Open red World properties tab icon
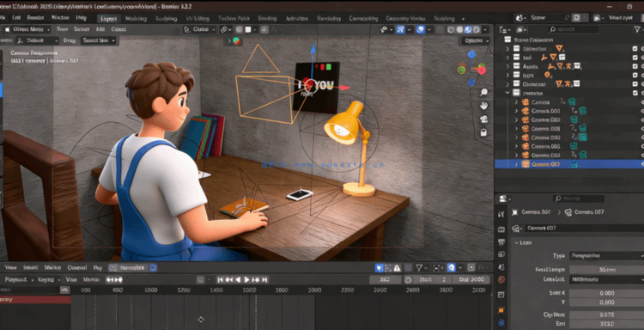 point(501,279)
